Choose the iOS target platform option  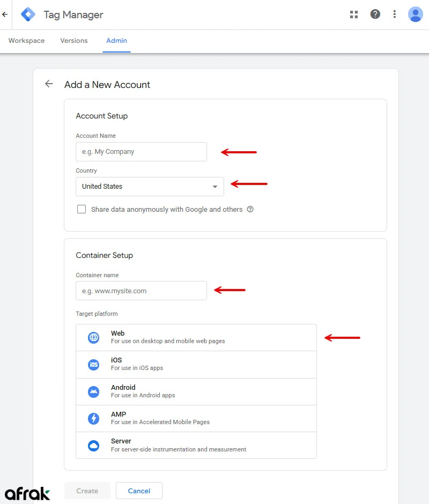[196, 365]
